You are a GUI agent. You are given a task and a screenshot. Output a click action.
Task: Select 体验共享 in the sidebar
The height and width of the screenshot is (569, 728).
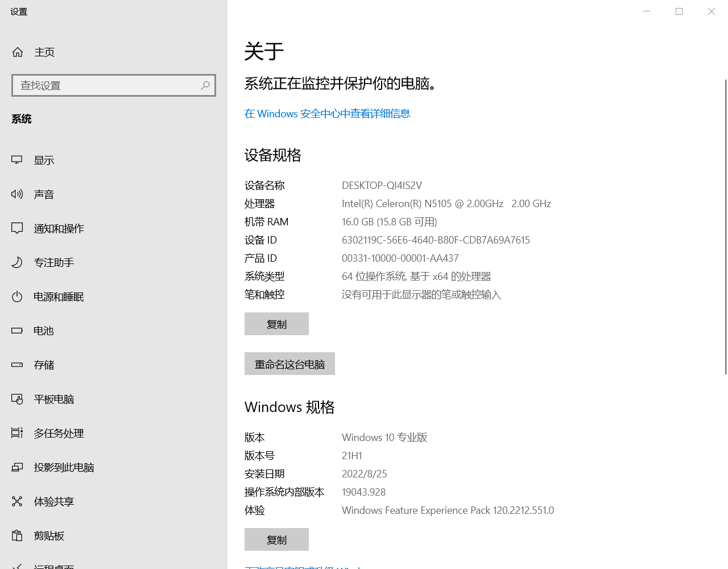pos(114,501)
